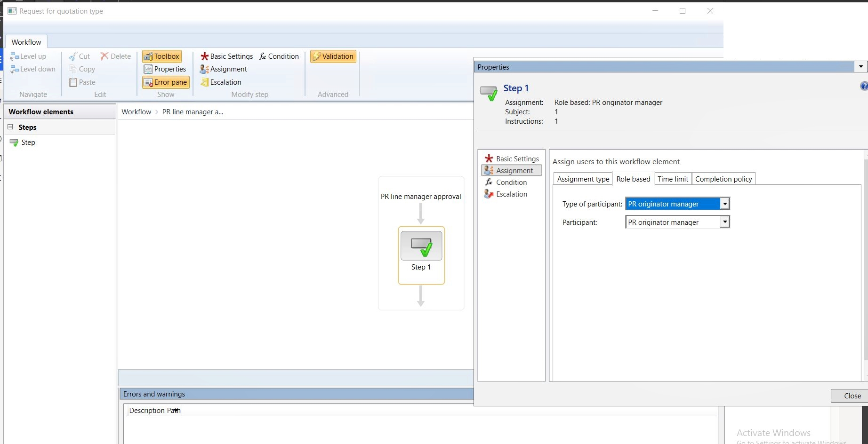Image resolution: width=868 pixels, height=444 pixels.
Task: Click the ribbon Assignment icon
Action: click(204, 69)
